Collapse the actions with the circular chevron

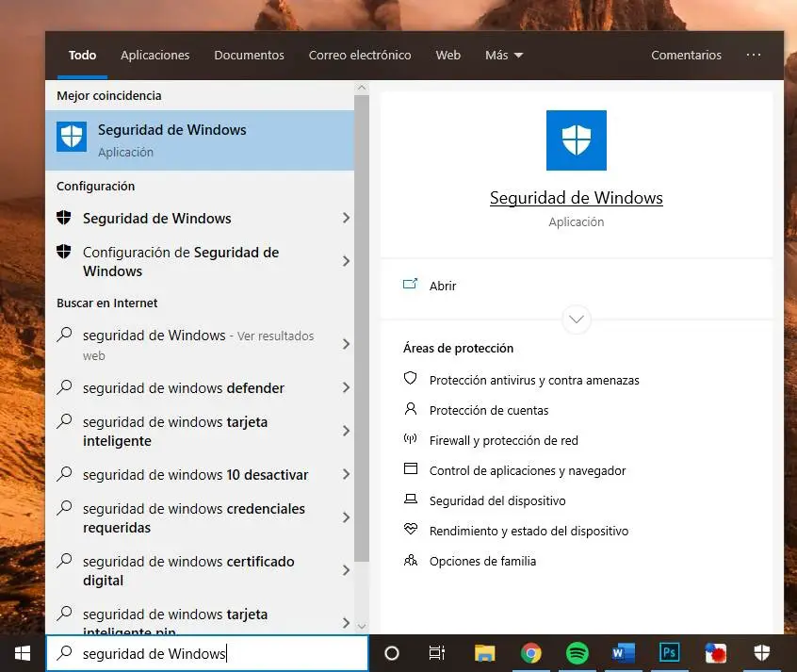click(576, 320)
